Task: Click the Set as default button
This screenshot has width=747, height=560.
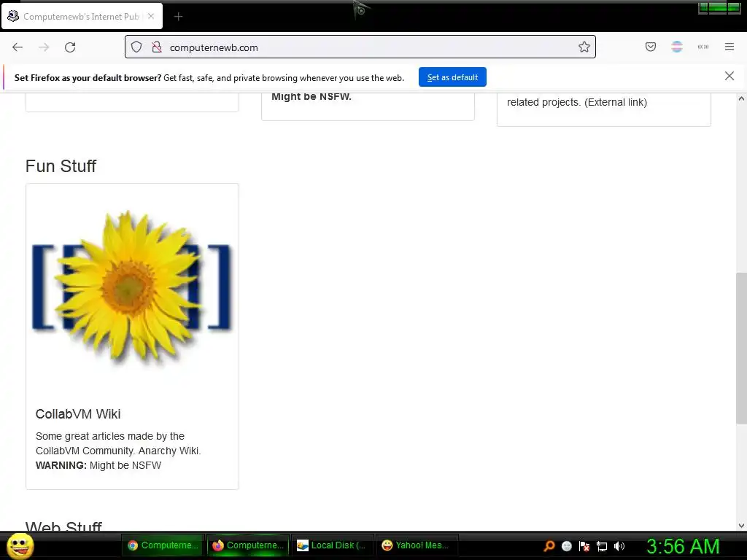Action: (x=452, y=77)
